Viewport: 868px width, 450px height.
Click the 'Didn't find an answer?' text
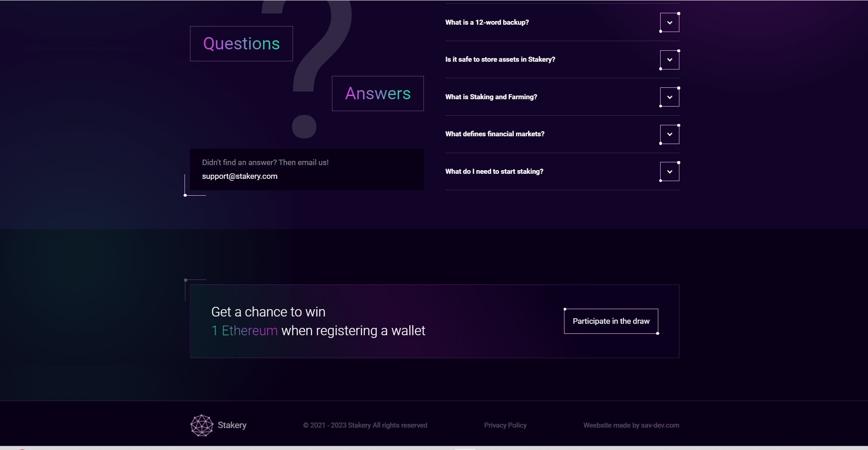tap(266, 162)
